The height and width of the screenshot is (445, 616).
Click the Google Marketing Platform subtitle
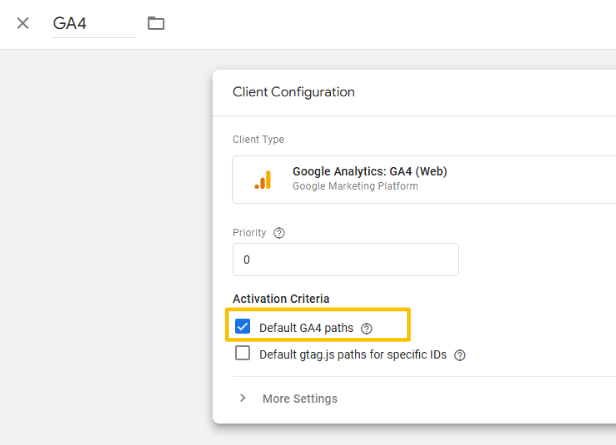click(355, 186)
